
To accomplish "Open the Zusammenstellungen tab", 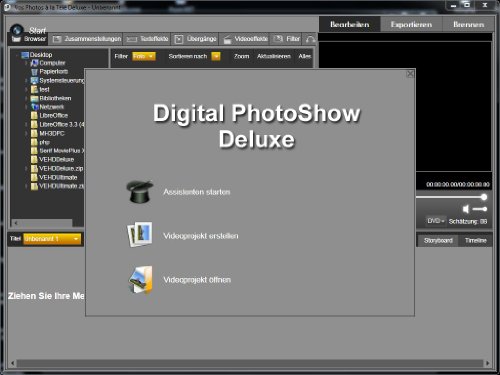I will 87,39.
